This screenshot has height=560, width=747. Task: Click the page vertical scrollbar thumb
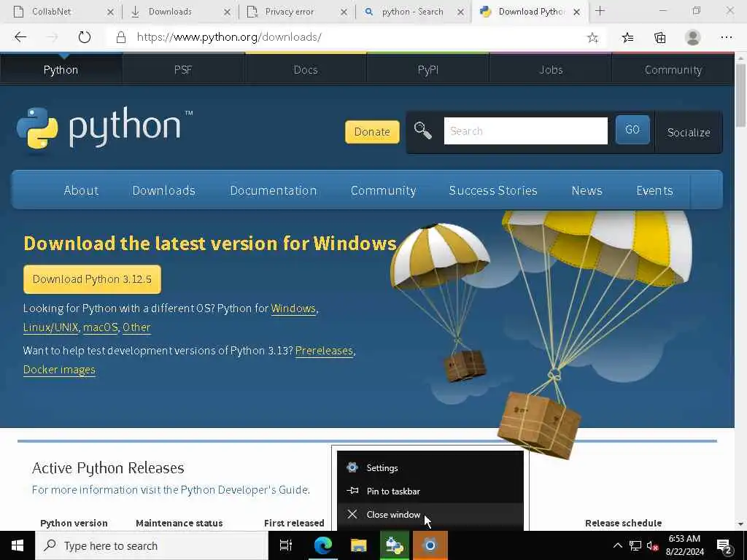[740, 96]
